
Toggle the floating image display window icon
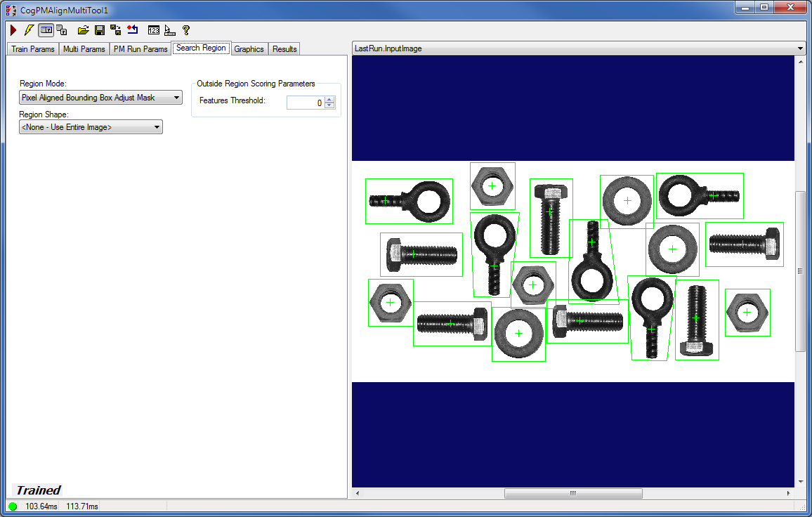pyautogui.click(x=46, y=30)
